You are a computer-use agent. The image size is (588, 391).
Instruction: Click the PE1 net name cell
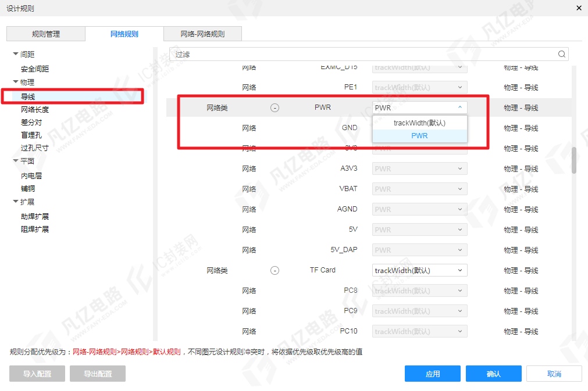[351, 87]
